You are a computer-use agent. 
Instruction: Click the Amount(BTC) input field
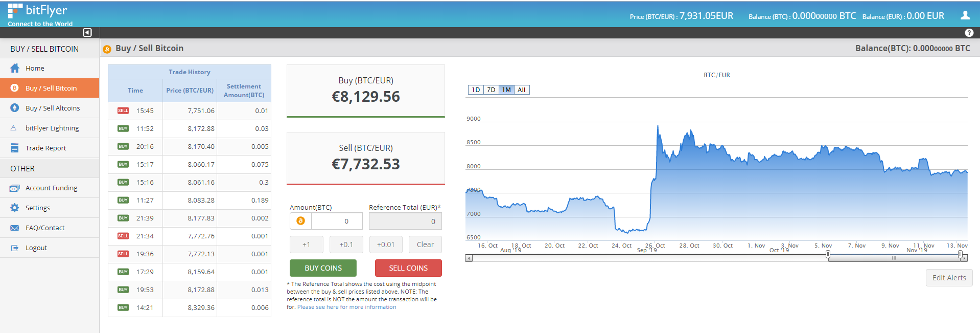tap(337, 221)
